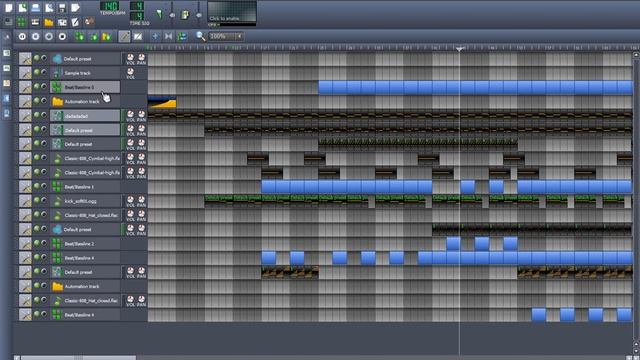Mute the Sample track

[37, 72]
